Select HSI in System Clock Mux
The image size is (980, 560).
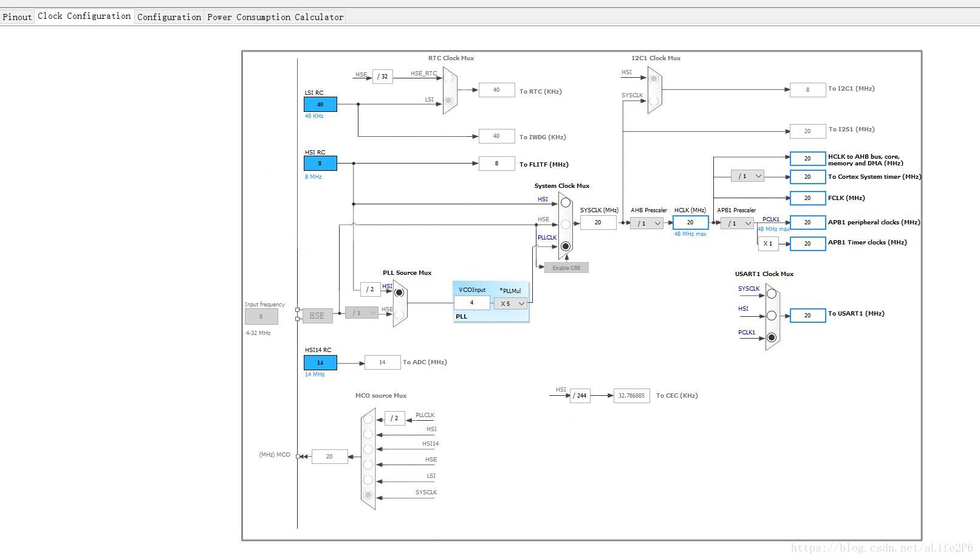[x=566, y=202]
